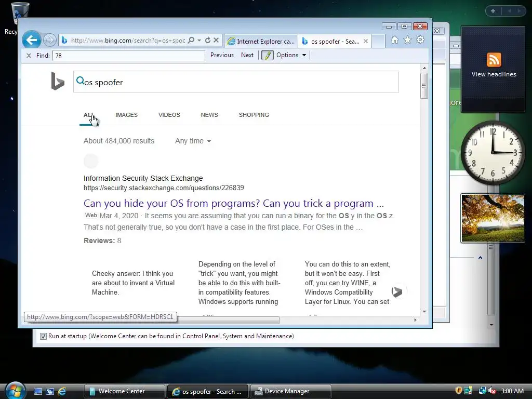The width and height of the screenshot is (532, 399).
Task: Open the Find bar Options dropdown
Action: [x=291, y=55]
